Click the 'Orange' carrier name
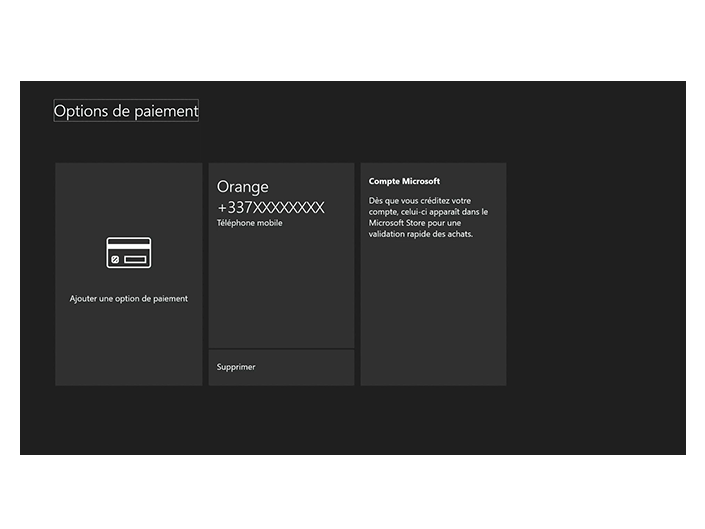705x529 pixels. pos(243,187)
